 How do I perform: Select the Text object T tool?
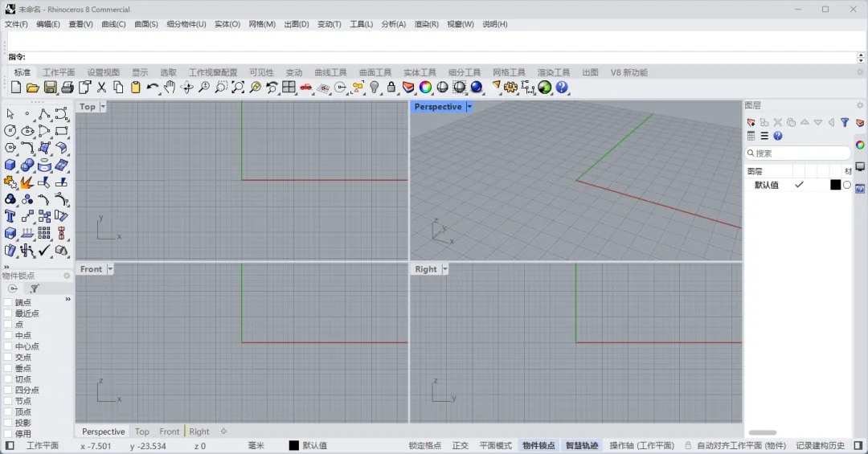(10, 216)
